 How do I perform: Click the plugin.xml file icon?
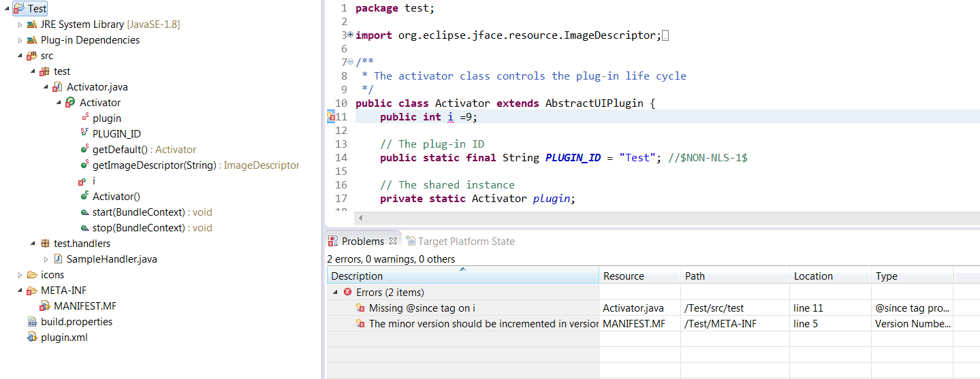(x=32, y=337)
